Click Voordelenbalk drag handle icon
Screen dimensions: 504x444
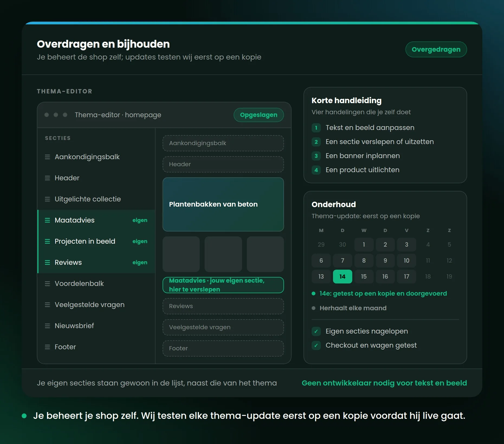tap(47, 284)
